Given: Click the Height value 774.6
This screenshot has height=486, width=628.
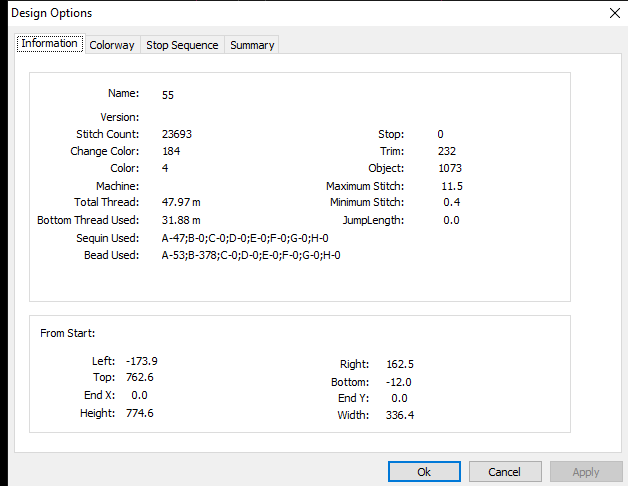Looking at the screenshot, I should coord(140,413).
